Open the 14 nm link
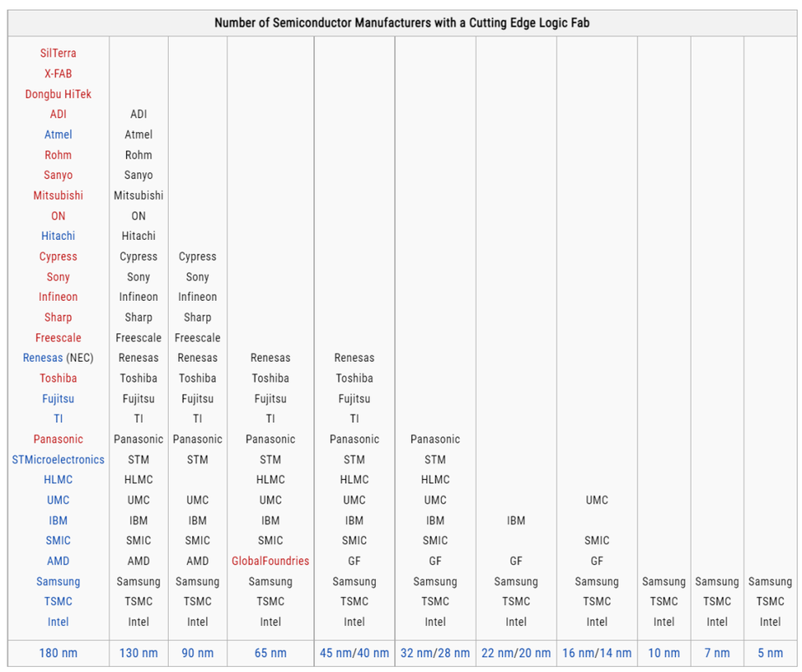The width and height of the screenshot is (802, 672). tap(614, 653)
